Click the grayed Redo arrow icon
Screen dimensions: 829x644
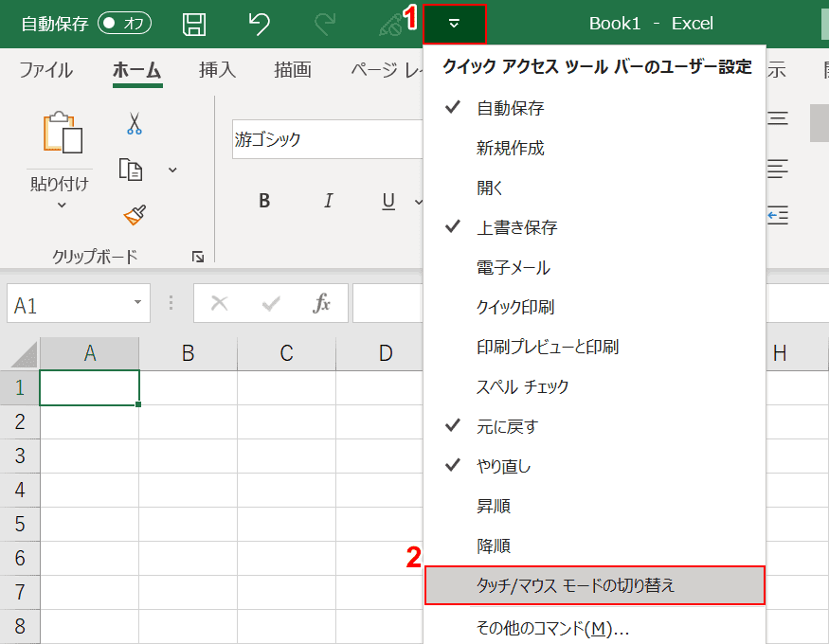(x=325, y=24)
